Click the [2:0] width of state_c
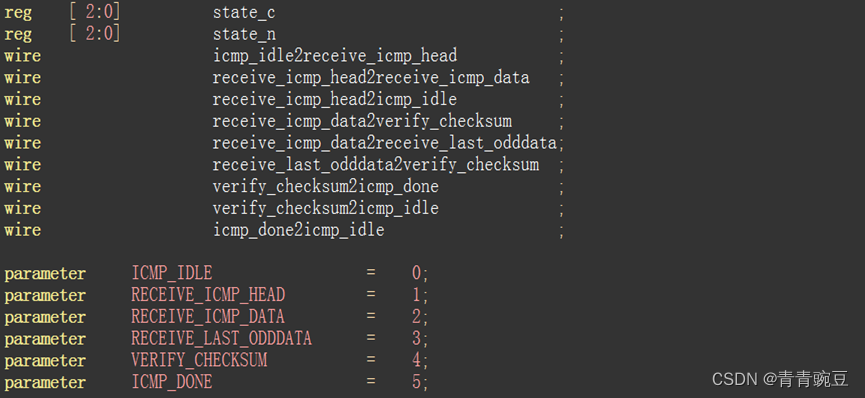Viewport: 865px width, 398px height. point(95,13)
